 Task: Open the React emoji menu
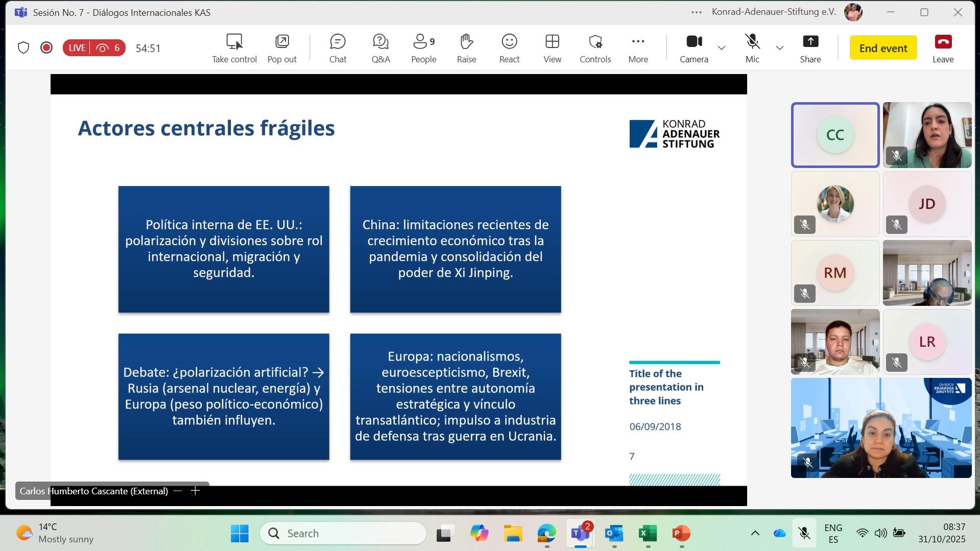[509, 48]
